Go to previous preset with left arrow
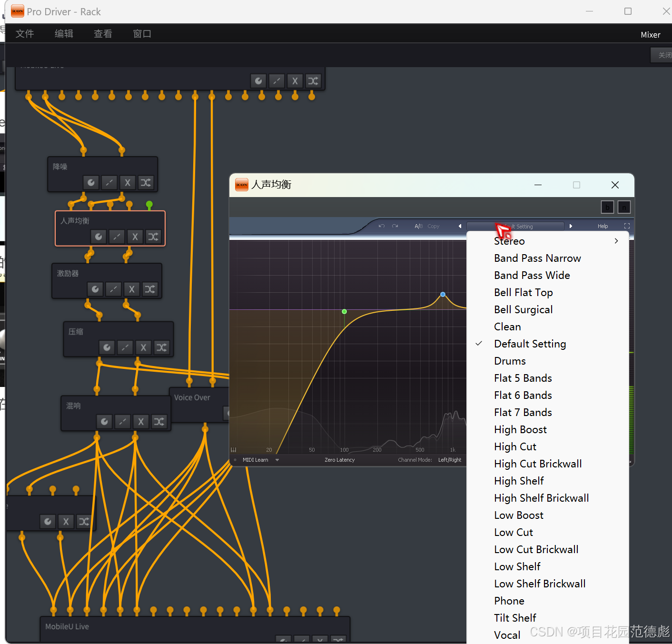This screenshot has width=672, height=644. click(x=460, y=226)
